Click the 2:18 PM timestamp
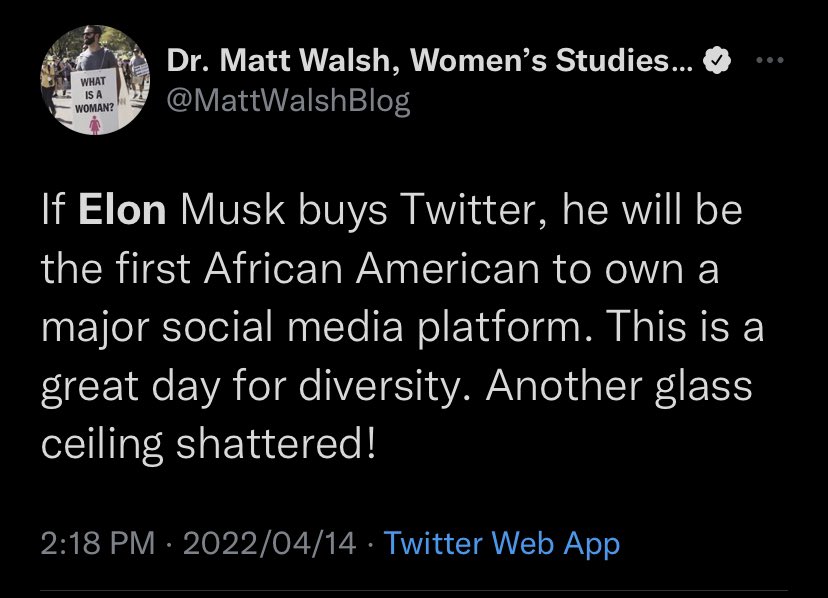This screenshot has width=828, height=598. pos(98,543)
